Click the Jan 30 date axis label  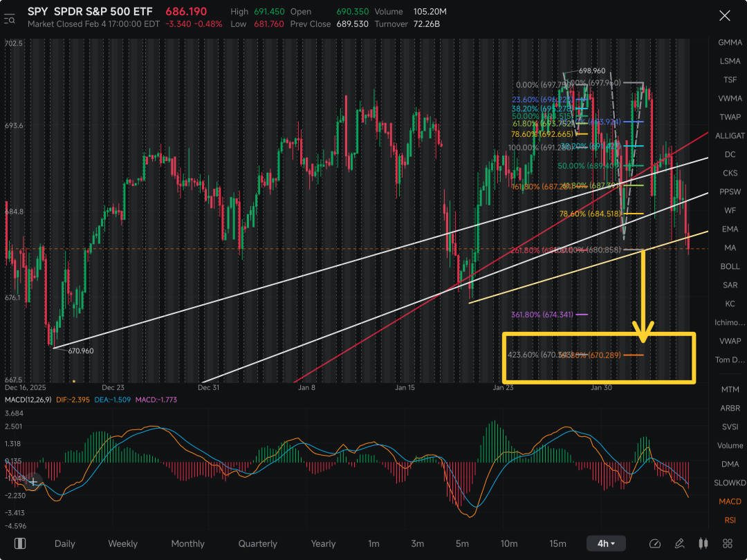tap(601, 388)
